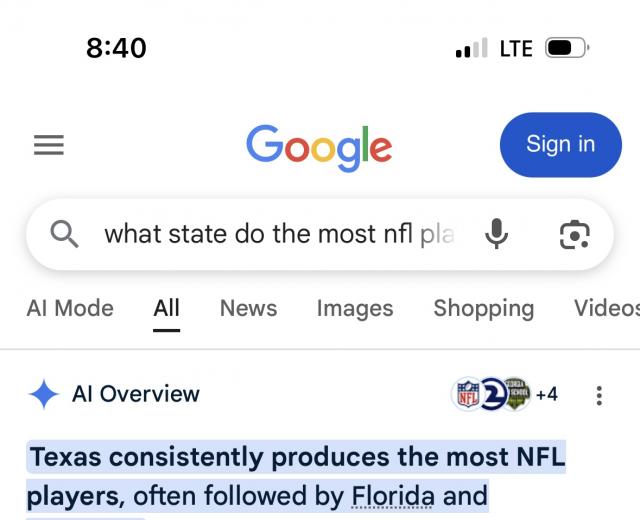Image resolution: width=640 pixels, height=520 pixels.
Task: Tap the Google logo
Action: pos(319,147)
